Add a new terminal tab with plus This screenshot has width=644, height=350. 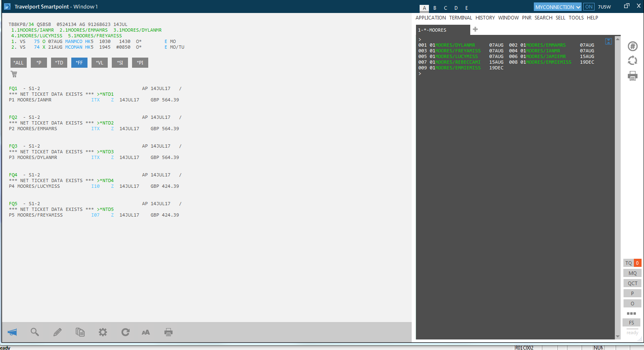coord(476,29)
